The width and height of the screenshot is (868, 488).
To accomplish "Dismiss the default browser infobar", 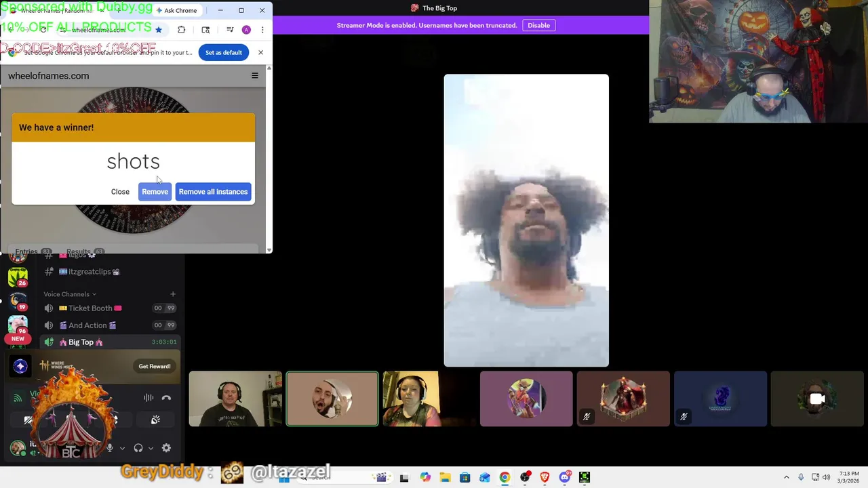I will (260, 52).
